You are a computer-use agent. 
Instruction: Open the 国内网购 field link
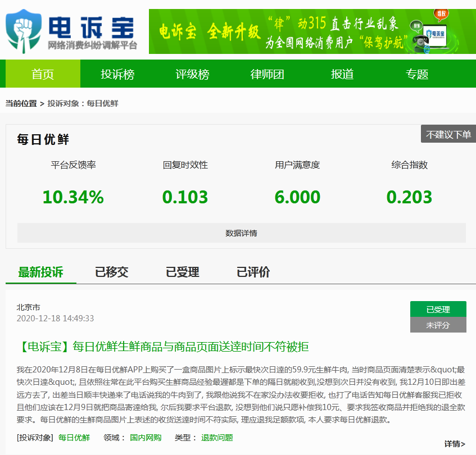click(x=146, y=438)
